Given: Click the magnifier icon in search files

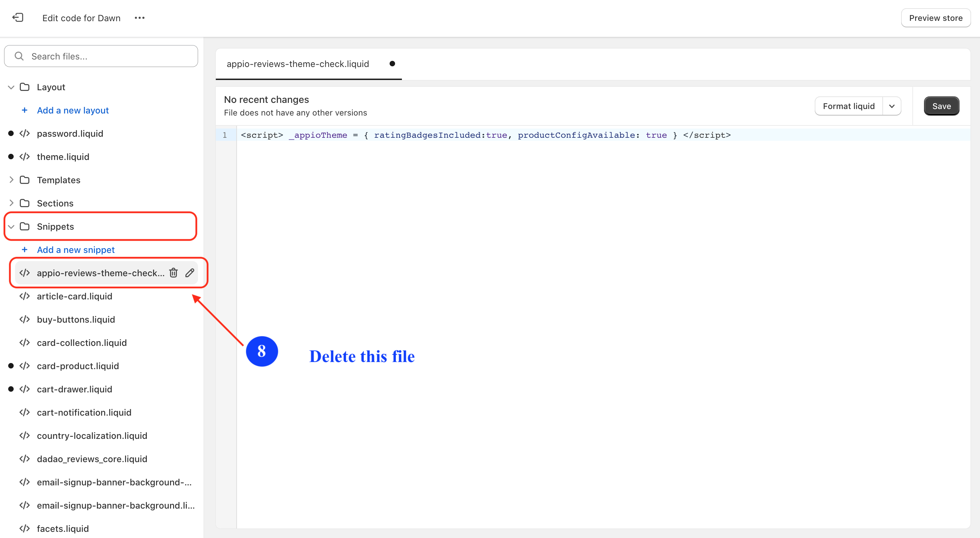Looking at the screenshot, I should pos(19,56).
